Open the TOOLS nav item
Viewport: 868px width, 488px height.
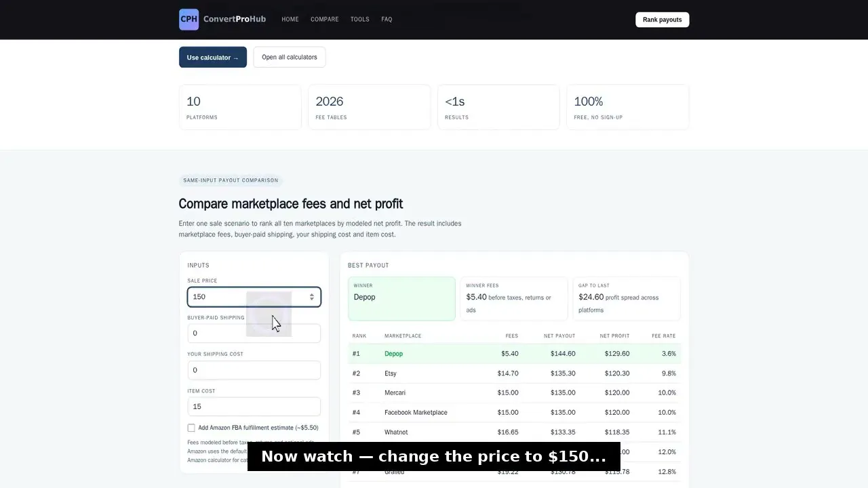360,20
